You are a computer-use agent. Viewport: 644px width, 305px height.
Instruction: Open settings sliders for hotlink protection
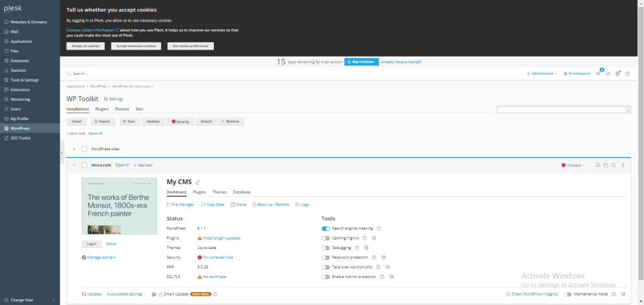[x=391, y=277]
